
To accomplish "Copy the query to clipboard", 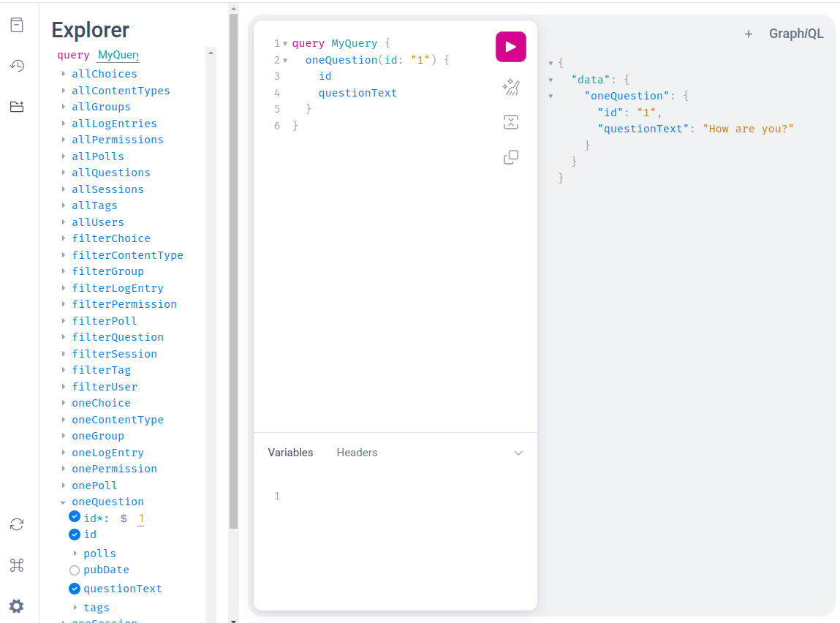I will [510, 157].
